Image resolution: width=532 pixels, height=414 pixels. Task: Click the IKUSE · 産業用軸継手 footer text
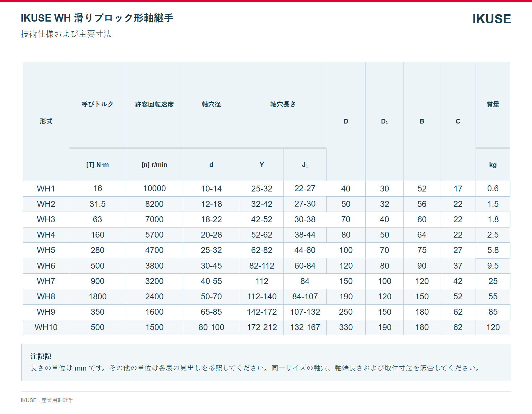pos(47,400)
